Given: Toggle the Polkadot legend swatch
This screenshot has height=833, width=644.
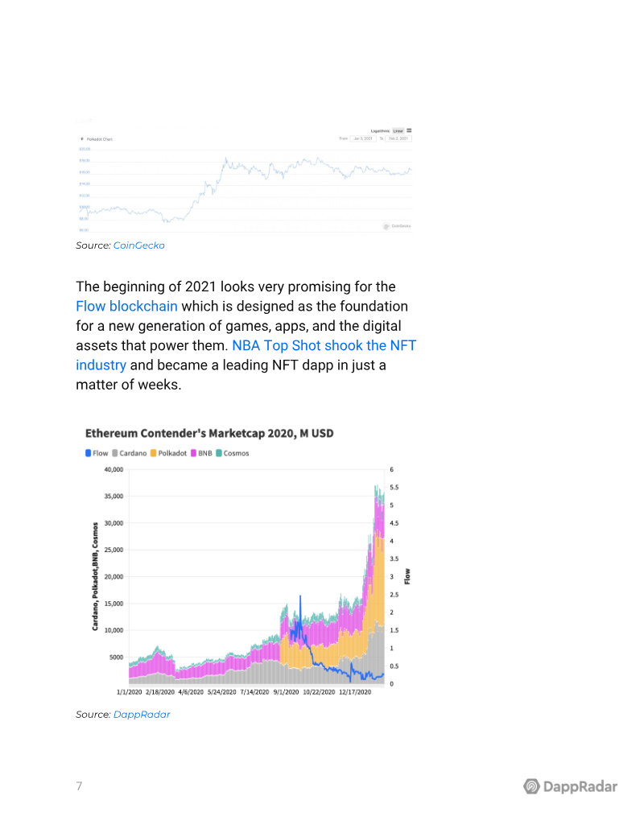Looking at the screenshot, I should coord(153,453).
